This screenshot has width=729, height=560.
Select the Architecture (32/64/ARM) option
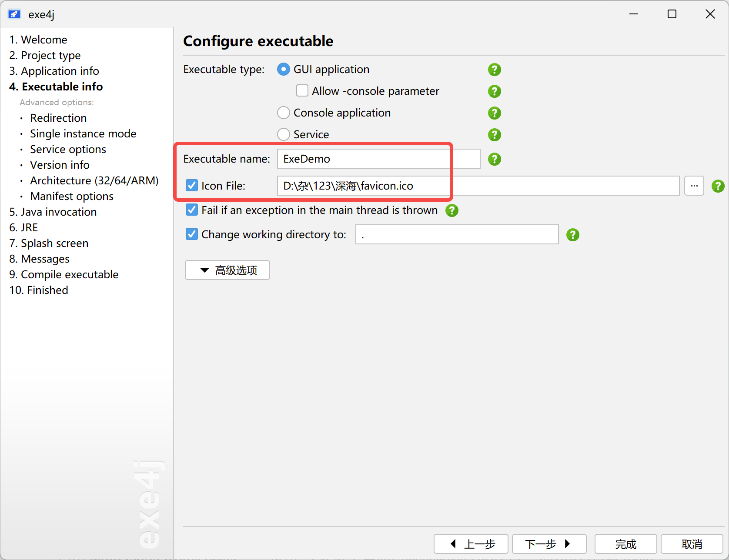coord(94,180)
